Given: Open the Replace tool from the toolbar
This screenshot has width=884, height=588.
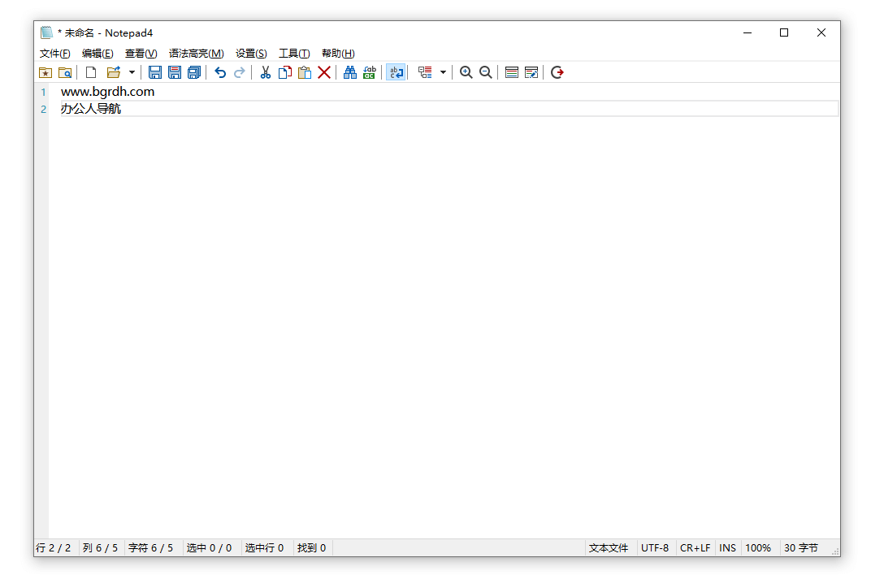Looking at the screenshot, I should 370,72.
